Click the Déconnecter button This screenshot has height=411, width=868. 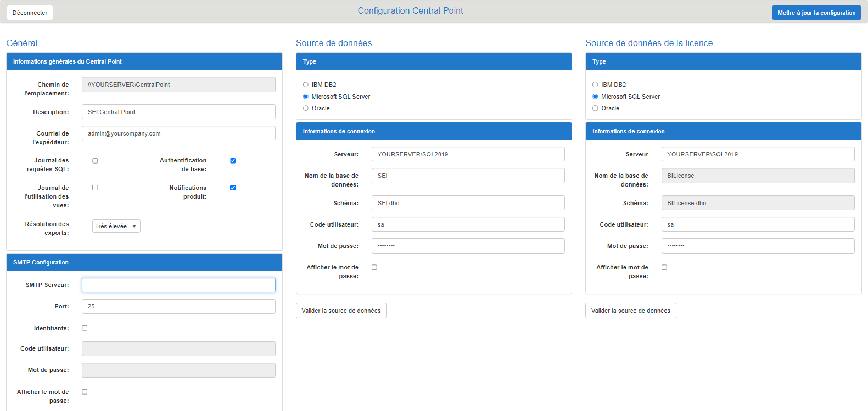pos(30,13)
